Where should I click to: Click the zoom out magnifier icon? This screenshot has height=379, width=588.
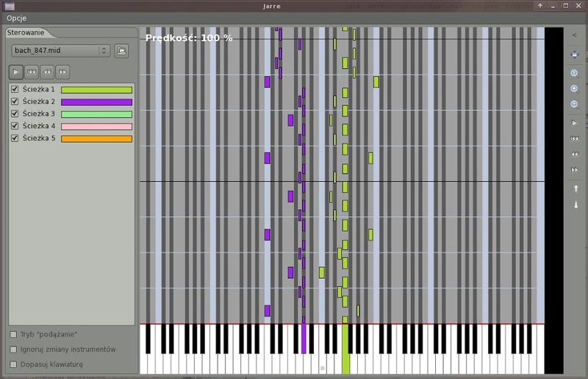coord(575,105)
